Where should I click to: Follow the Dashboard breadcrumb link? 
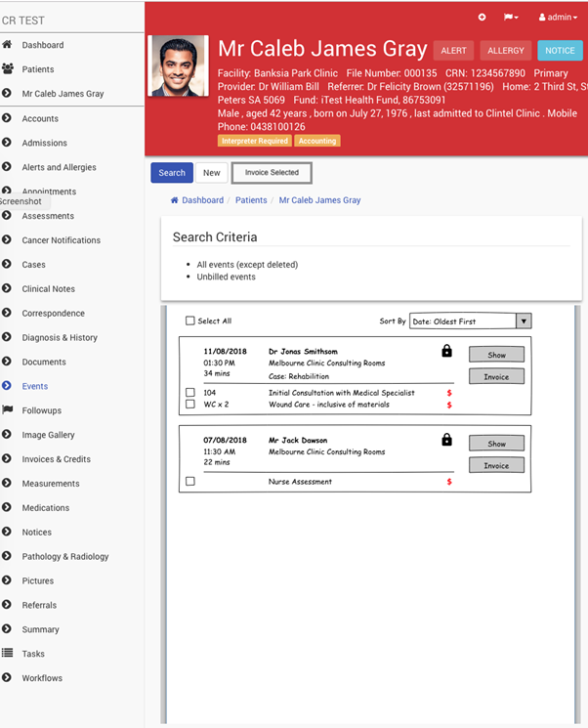[203, 200]
